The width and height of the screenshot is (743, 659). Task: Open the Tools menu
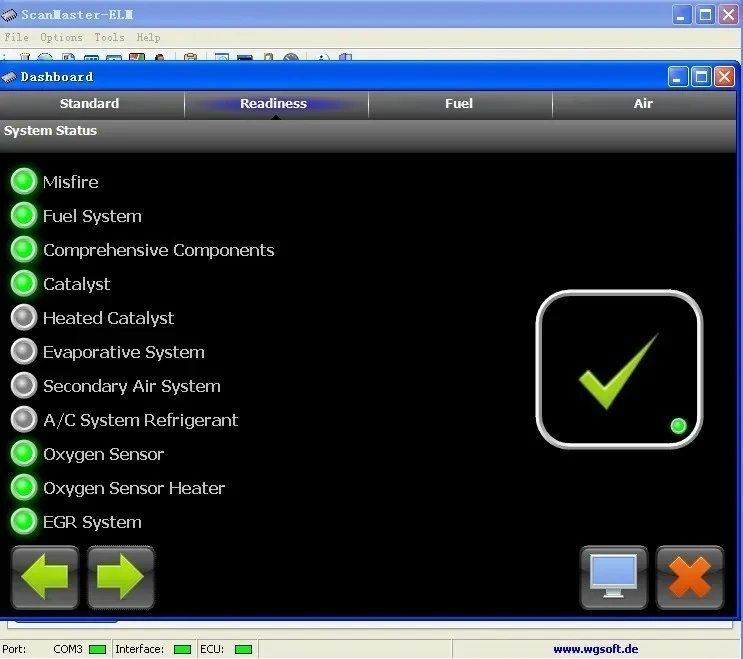point(109,37)
